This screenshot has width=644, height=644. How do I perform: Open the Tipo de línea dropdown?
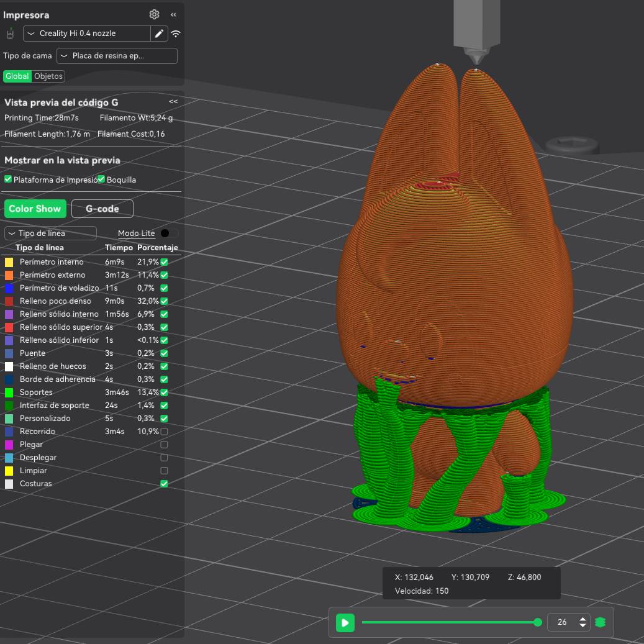click(x=50, y=234)
